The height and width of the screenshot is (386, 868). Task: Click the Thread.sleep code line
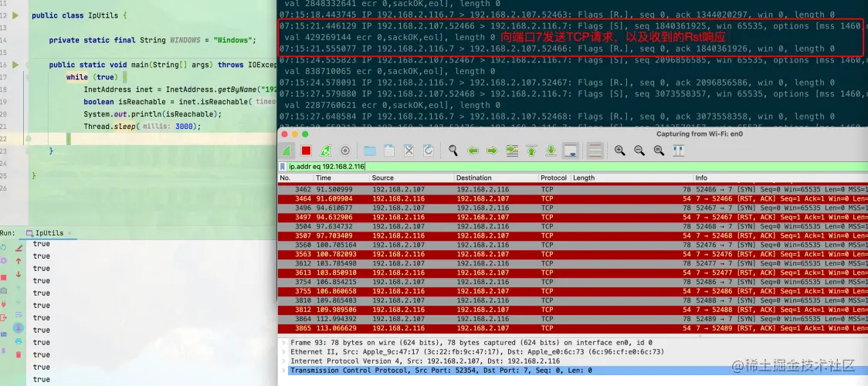point(142,127)
